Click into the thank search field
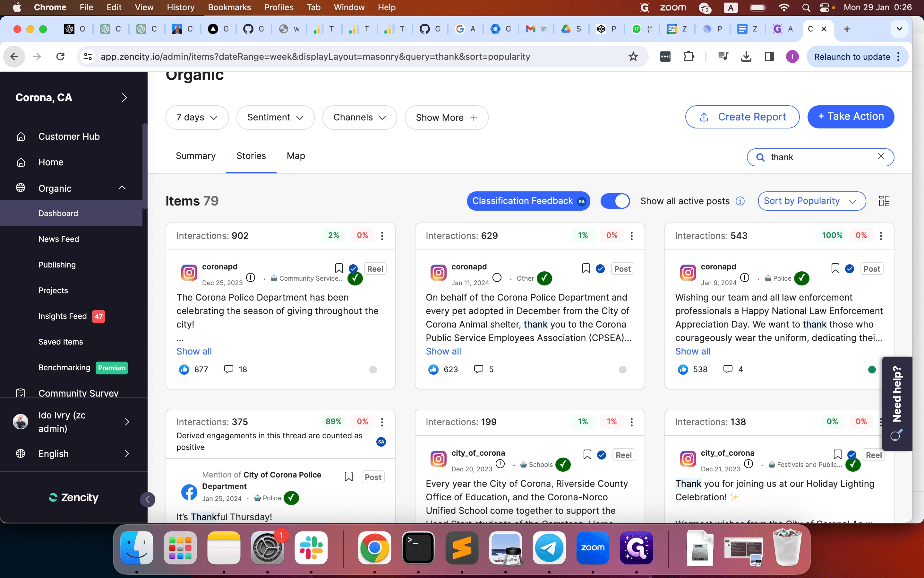 point(820,157)
